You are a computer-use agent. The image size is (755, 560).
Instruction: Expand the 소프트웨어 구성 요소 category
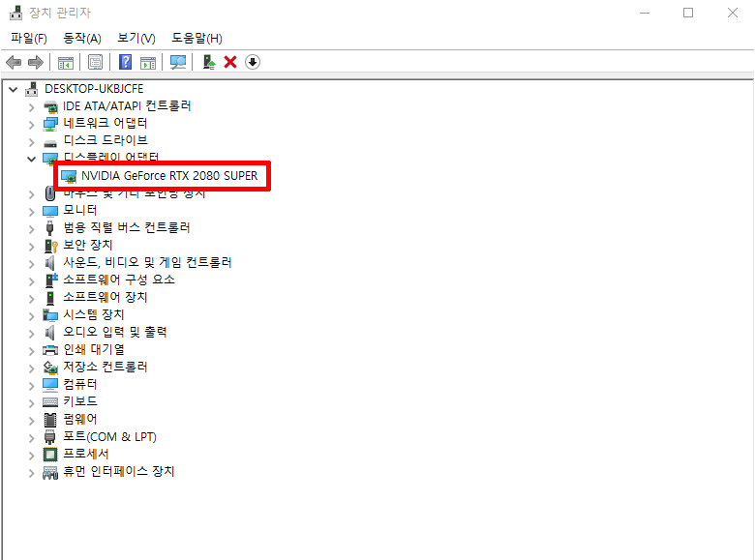coord(31,280)
